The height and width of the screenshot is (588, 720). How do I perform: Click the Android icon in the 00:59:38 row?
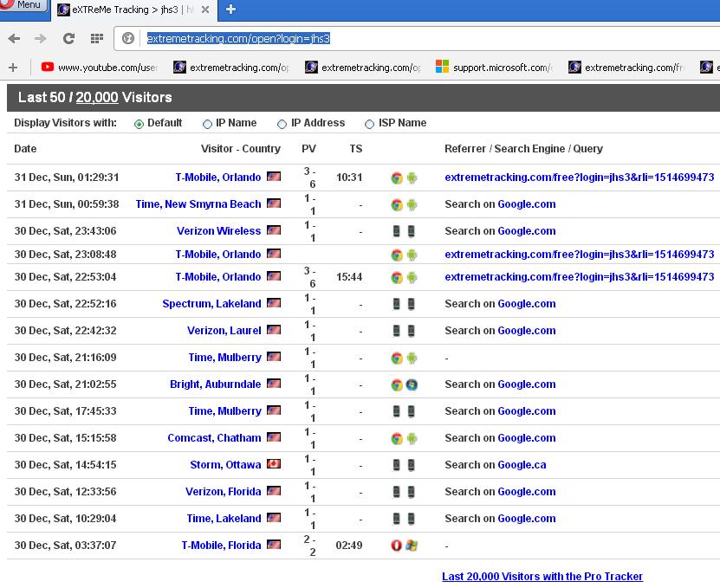[412, 204]
